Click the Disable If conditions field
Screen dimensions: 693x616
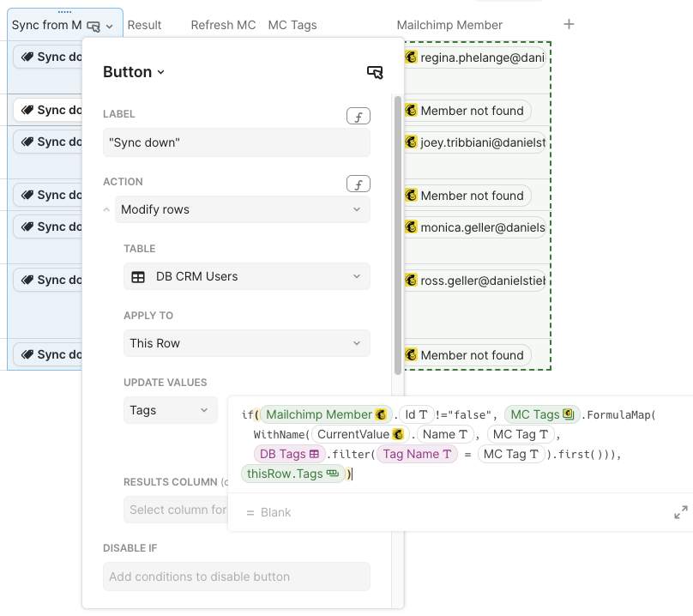pos(236,577)
